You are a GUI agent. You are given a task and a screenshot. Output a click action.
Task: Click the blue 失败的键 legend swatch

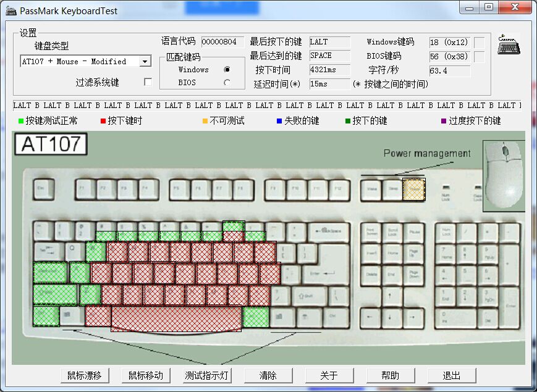click(x=279, y=121)
